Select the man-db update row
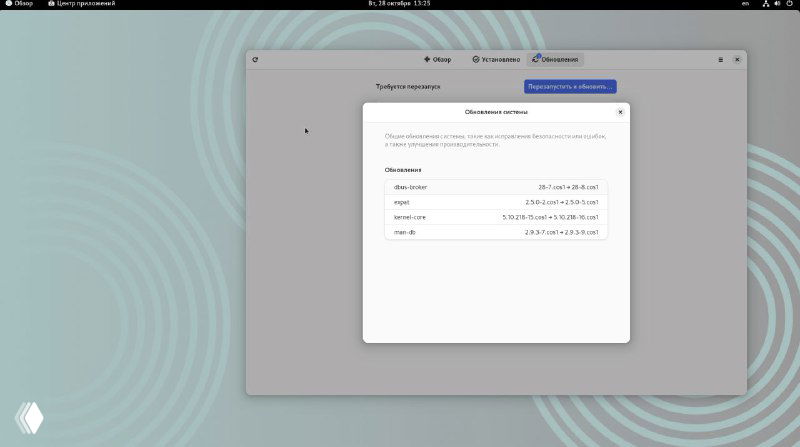800x447 pixels. coord(496,232)
